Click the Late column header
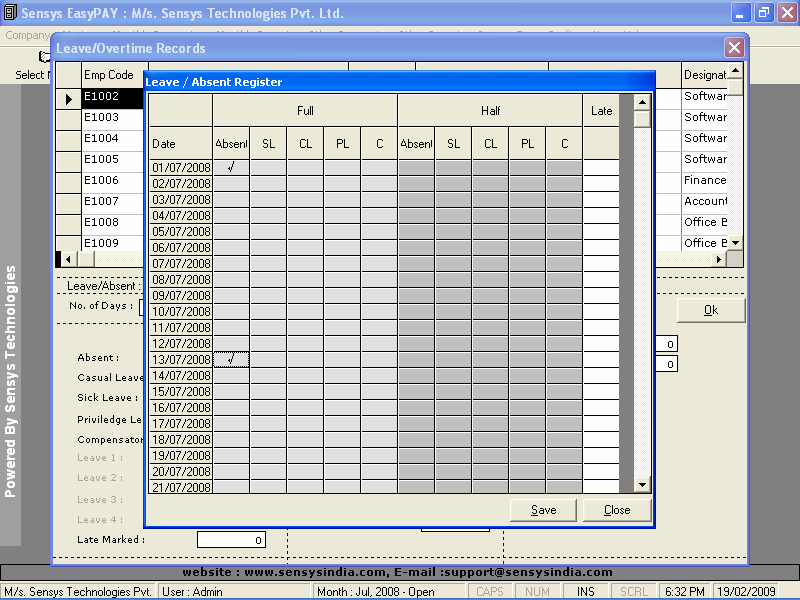 point(601,111)
